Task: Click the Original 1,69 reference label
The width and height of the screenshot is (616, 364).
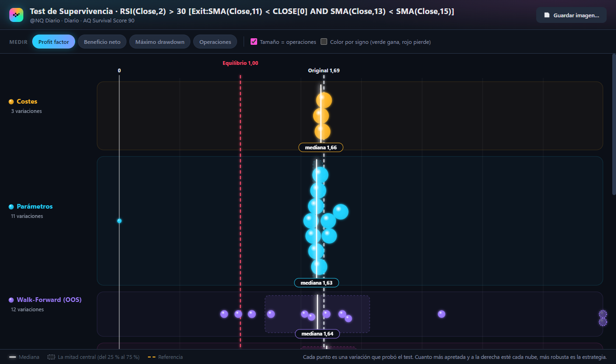Action: [x=324, y=70]
